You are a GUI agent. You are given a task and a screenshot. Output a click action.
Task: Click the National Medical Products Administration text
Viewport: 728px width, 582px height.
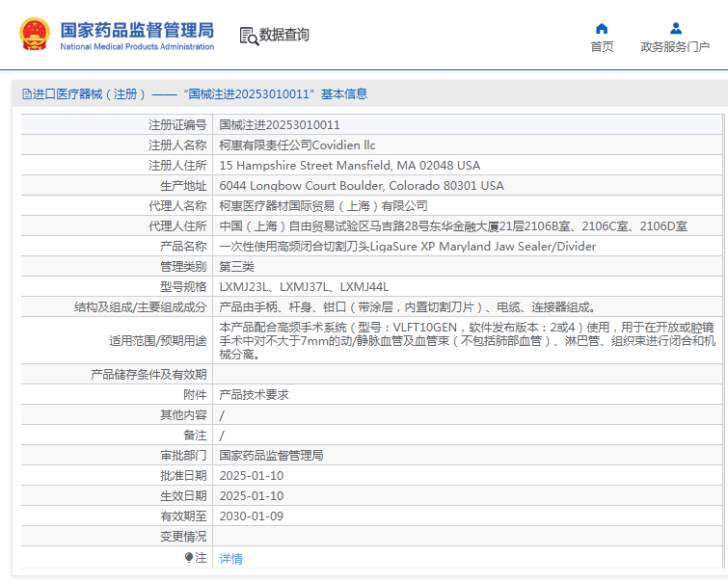tap(137, 47)
